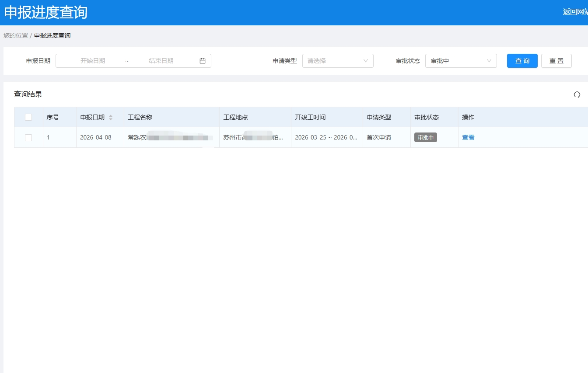This screenshot has height=373, width=588.
Task: Click the 工程名称 column header
Action: [x=140, y=117]
